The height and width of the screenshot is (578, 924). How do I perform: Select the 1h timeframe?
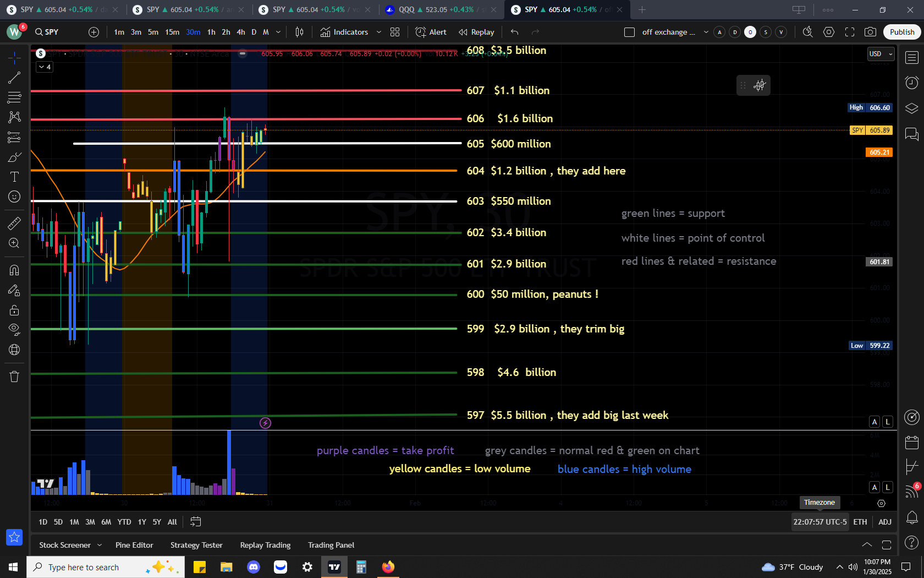(x=211, y=32)
